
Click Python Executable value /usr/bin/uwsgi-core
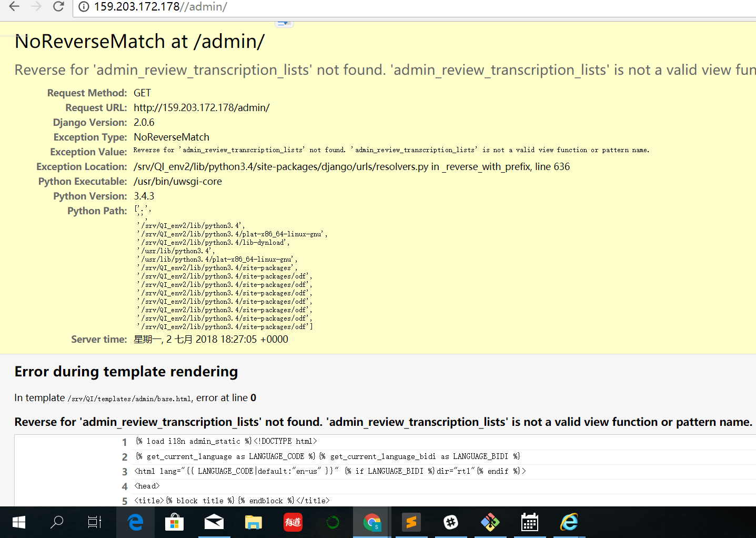[178, 181]
